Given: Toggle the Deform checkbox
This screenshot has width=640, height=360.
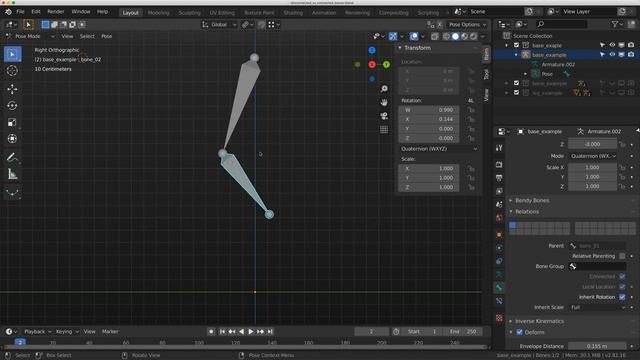Looking at the screenshot, I should (x=520, y=332).
